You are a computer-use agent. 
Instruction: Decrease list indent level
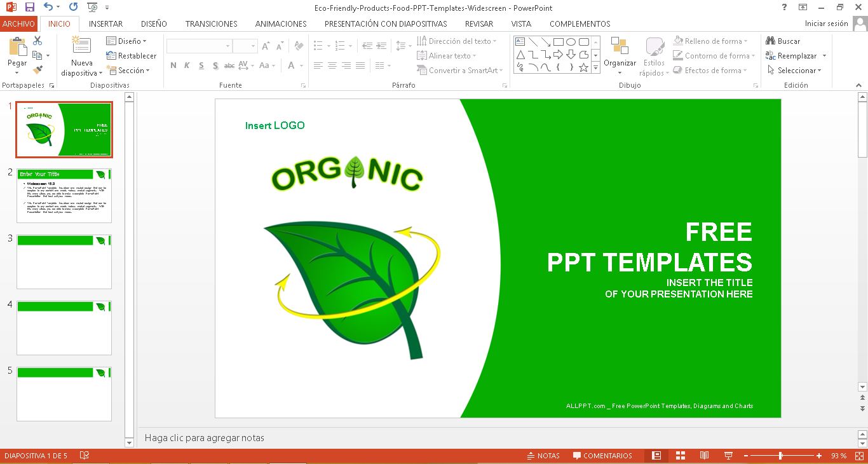[x=367, y=46]
